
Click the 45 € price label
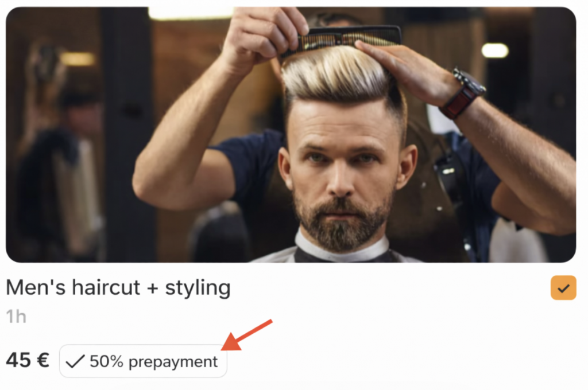coord(28,360)
